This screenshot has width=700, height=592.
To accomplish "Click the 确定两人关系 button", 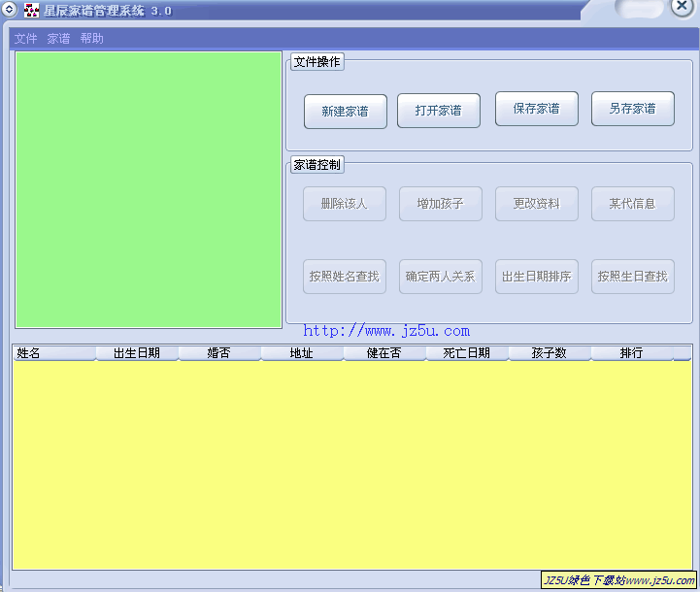I will point(440,277).
